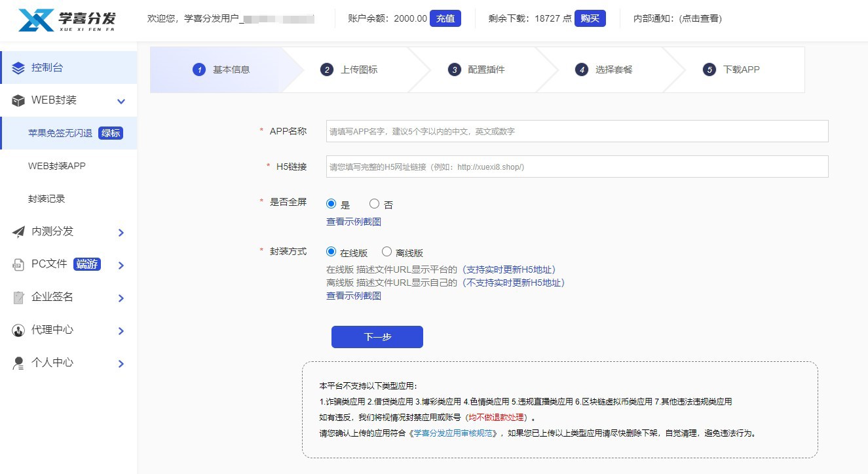This screenshot has width=868, height=474.
Task: Expand the 企业签名 submenu arrow
Action: pos(121,298)
